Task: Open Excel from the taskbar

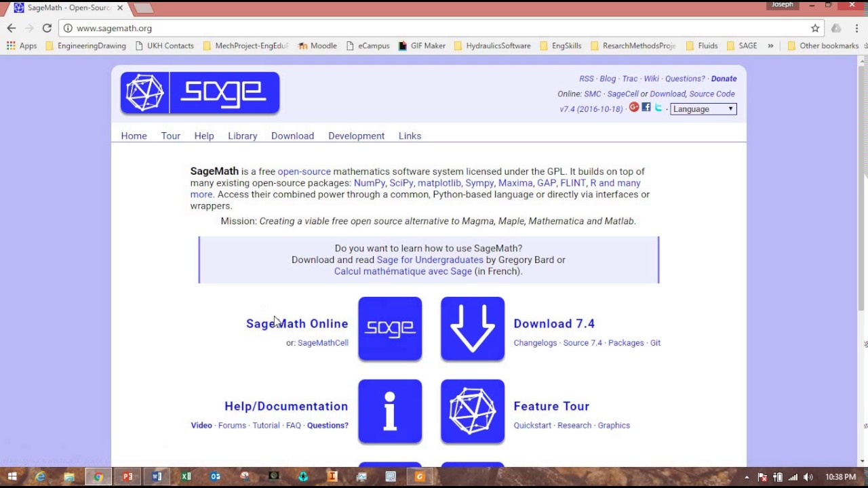Action: point(186,476)
